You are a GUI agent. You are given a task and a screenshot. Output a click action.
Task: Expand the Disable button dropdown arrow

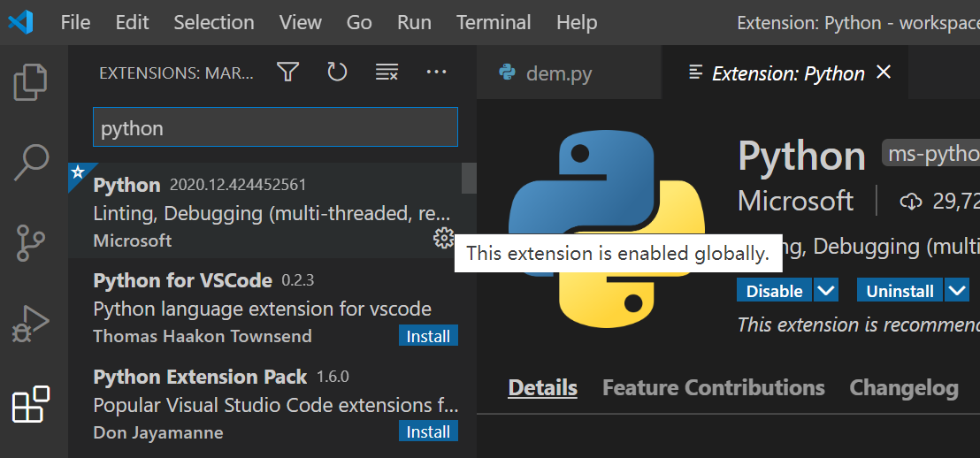click(x=825, y=291)
